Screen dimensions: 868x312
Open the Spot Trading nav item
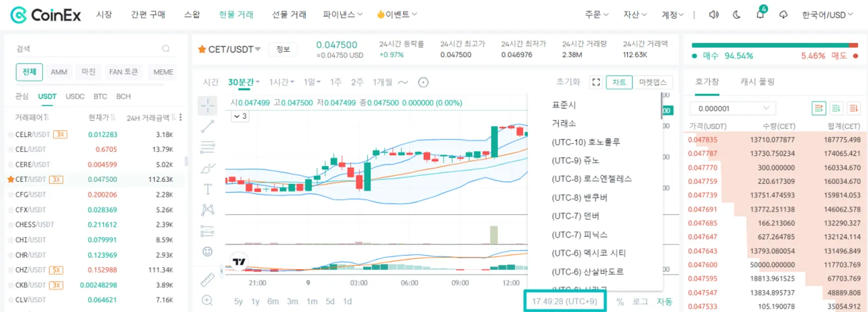tap(236, 15)
